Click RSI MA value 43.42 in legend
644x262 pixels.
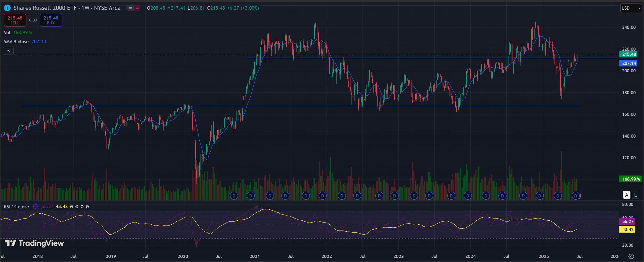point(62,207)
